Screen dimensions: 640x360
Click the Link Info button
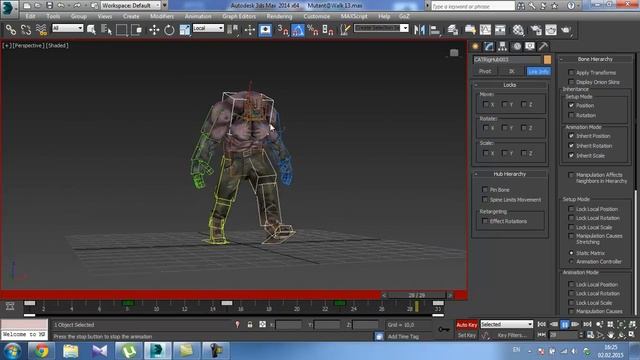pos(538,71)
